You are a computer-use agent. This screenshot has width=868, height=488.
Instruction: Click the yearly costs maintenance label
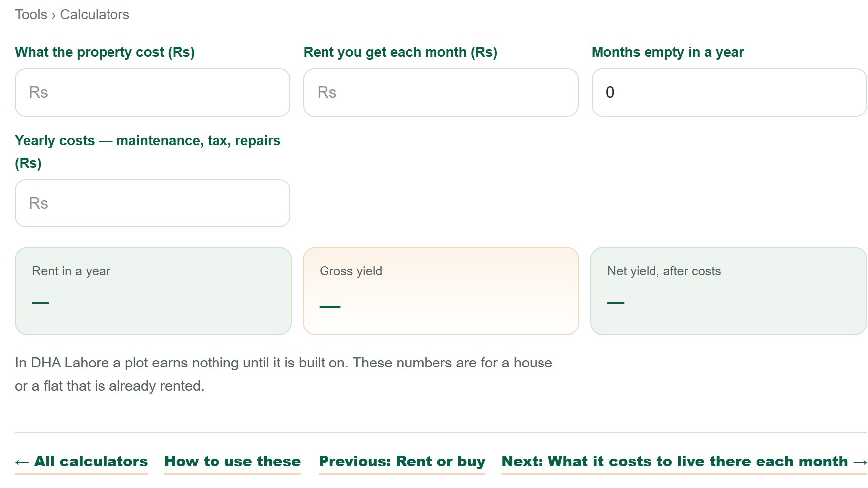pyautogui.click(x=147, y=152)
